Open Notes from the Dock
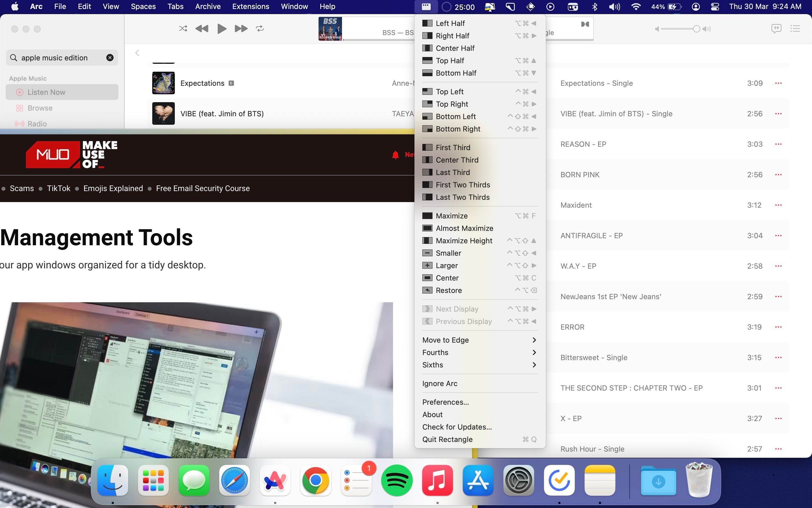812x508 pixels. click(600, 480)
